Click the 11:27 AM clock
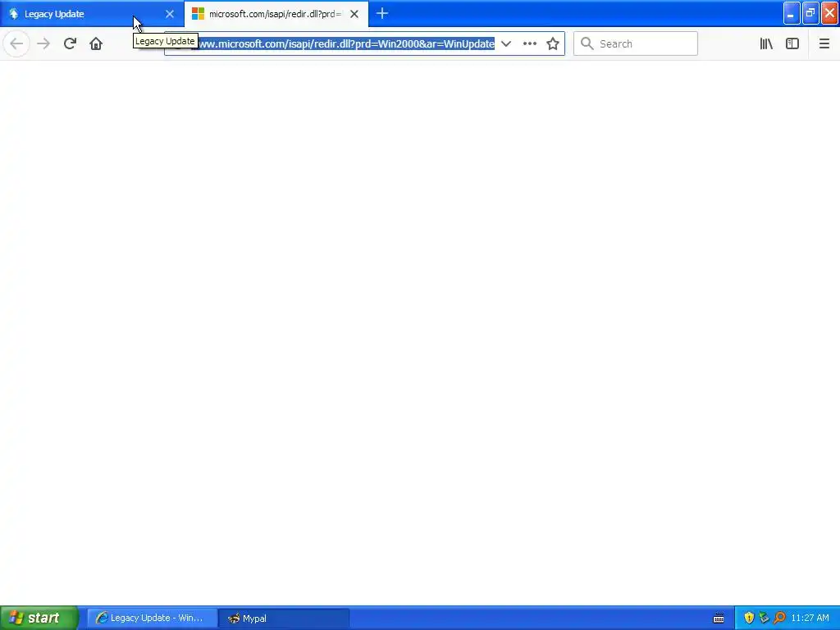The image size is (840, 630). coord(810,619)
